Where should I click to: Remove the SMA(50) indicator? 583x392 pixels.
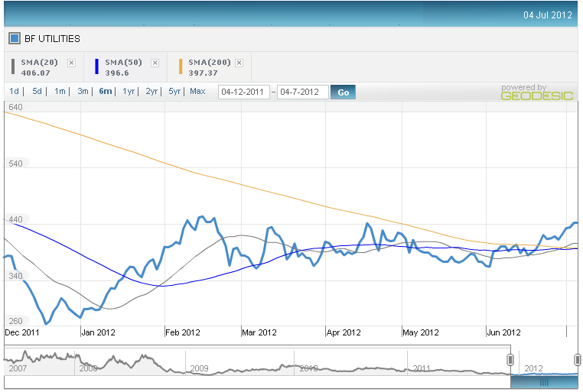tap(155, 63)
